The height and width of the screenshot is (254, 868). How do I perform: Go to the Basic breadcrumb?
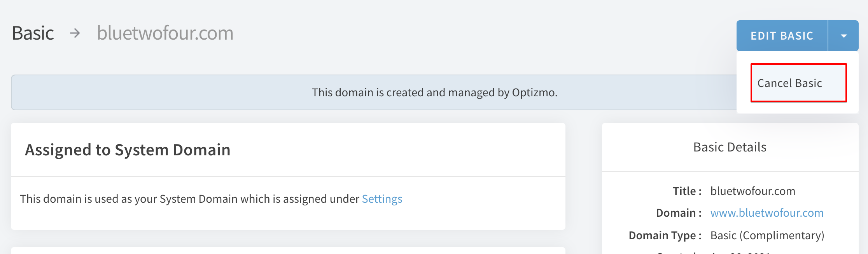(33, 33)
